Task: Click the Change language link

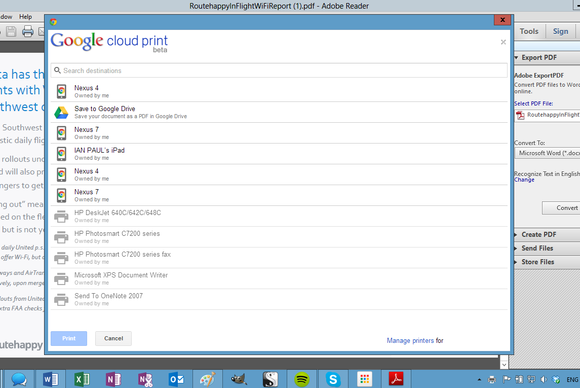Action: [524, 180]
